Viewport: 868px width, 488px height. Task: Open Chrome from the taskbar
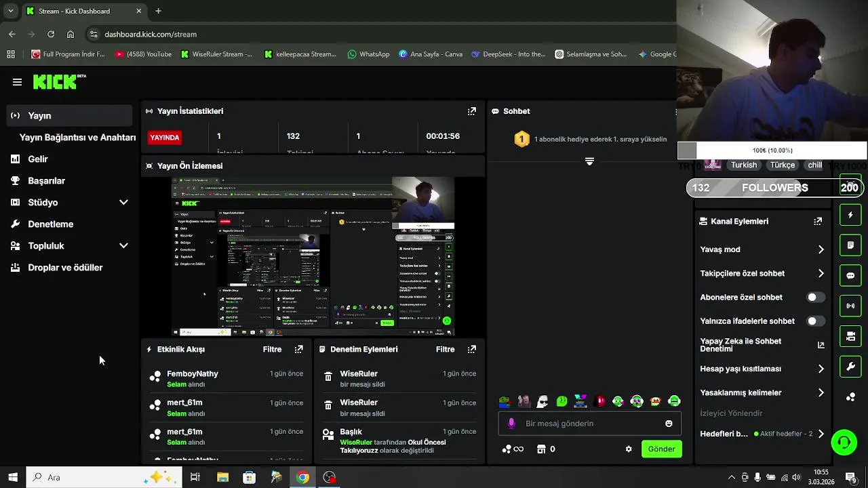pyautogui.click(x=302, y=477)
